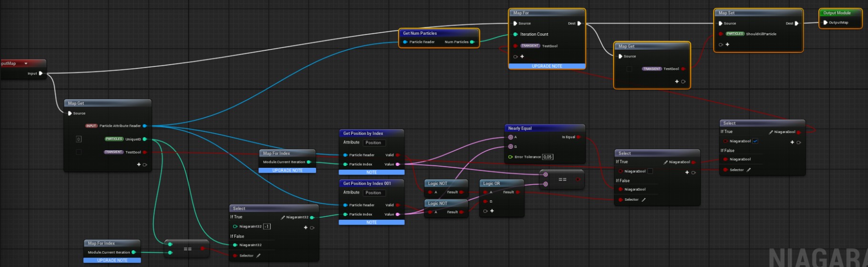Screen dimensions: 868x267
Task: Click the NiagaraInt32 If True value field
Action: (267, 226)
